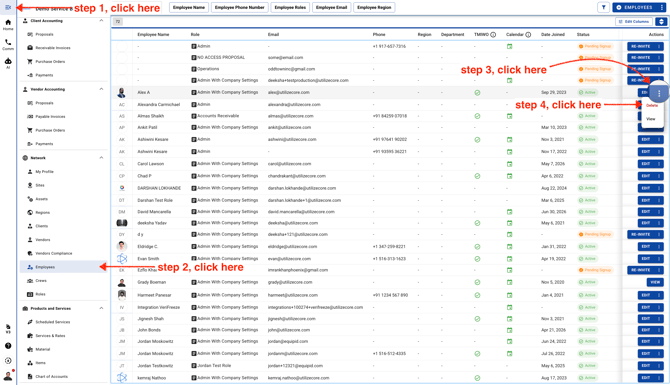Click VIEW button on Grady Boeman row

(x=655, y=282)
